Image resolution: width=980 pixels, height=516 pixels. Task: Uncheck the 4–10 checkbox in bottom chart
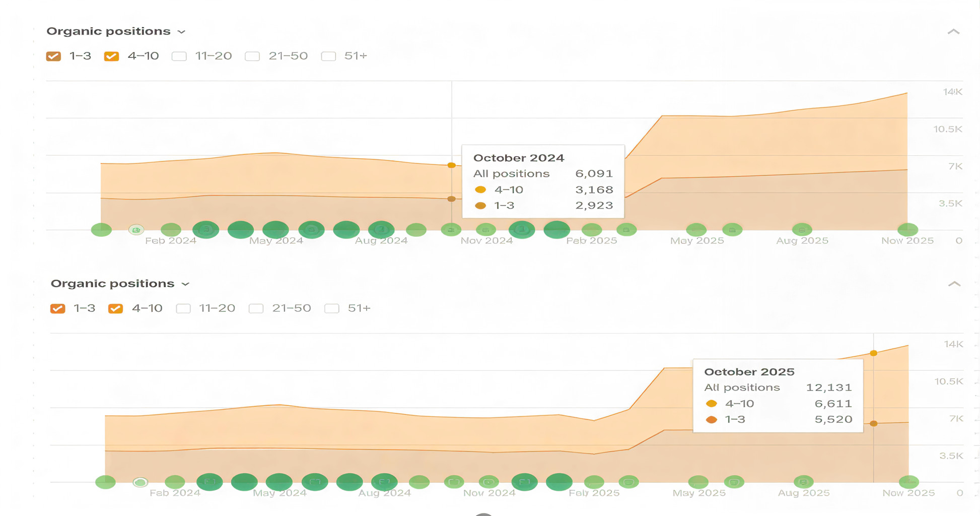tap(115, 308)
